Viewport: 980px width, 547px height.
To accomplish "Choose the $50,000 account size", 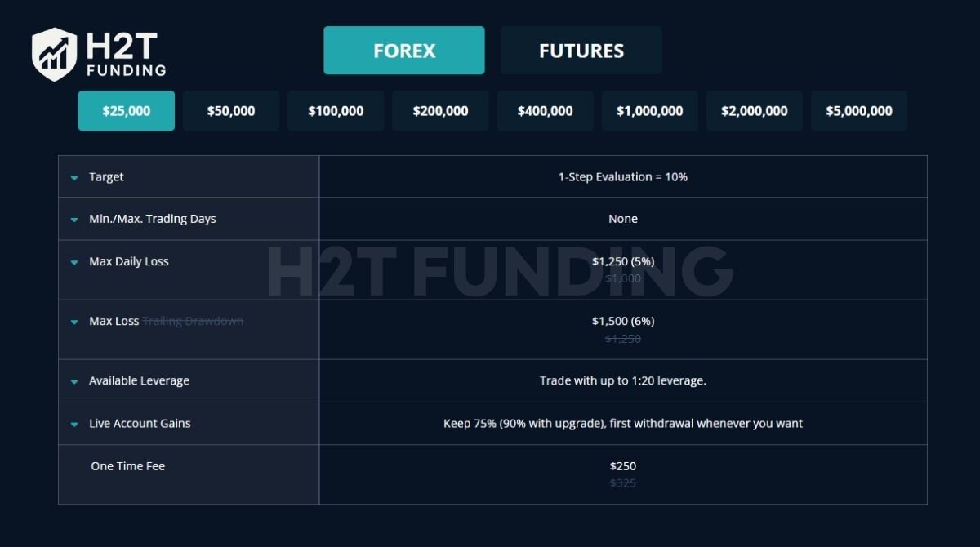I will 231,111.
